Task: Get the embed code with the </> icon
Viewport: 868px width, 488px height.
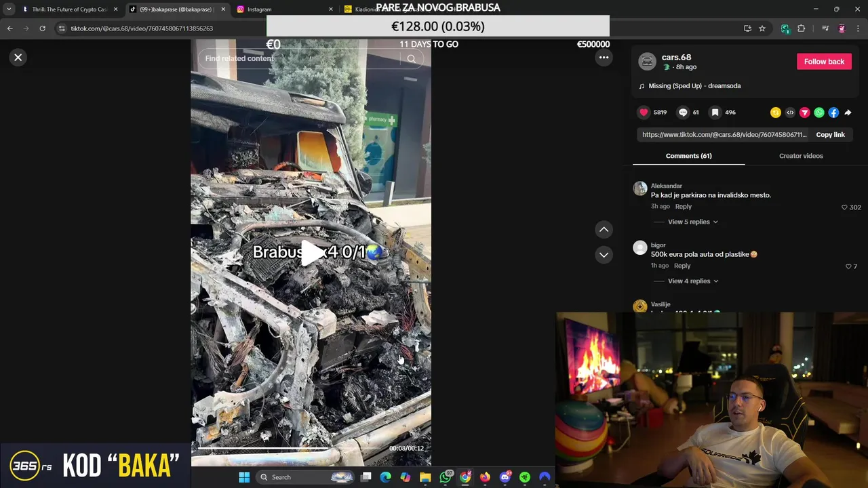Action: (x=790, y=113)
